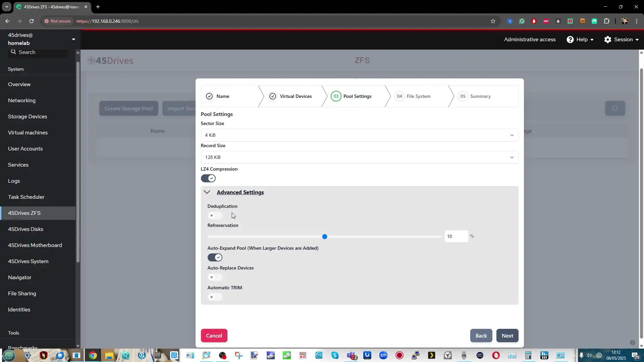Open the browser Extensions puzzle icon

(x=606, y=21)
